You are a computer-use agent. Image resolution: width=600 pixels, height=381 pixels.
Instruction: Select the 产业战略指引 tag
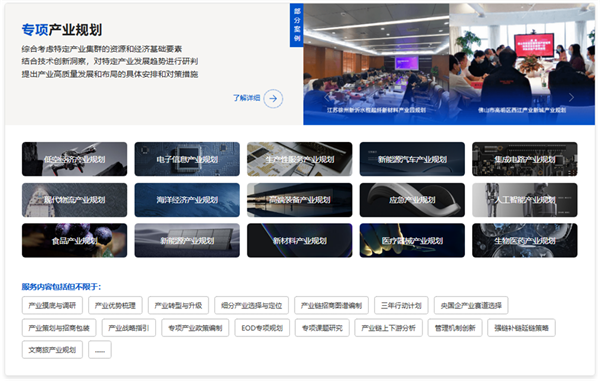point(129,328)
